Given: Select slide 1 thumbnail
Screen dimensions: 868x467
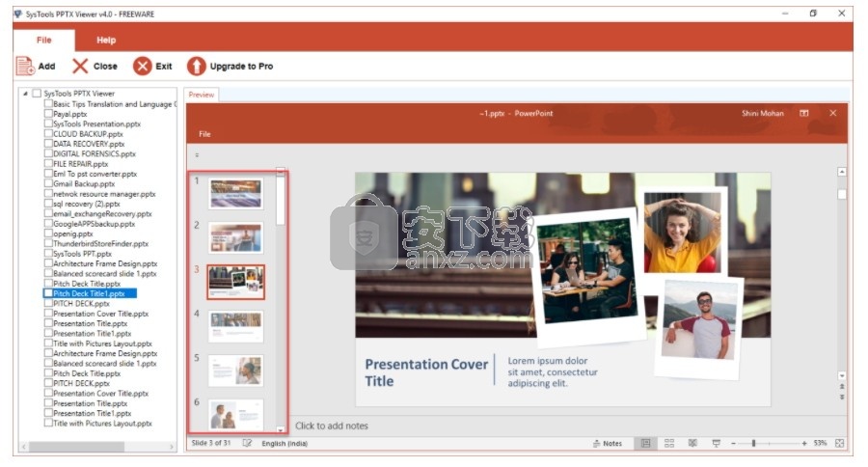Looking at the screenshot, I should 235,193.
